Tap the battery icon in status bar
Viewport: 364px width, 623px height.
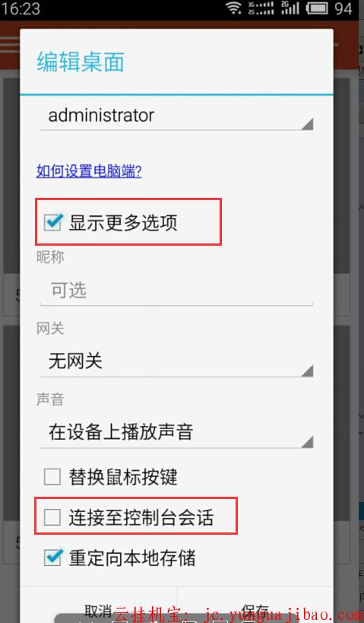click(x=317, y=8)
